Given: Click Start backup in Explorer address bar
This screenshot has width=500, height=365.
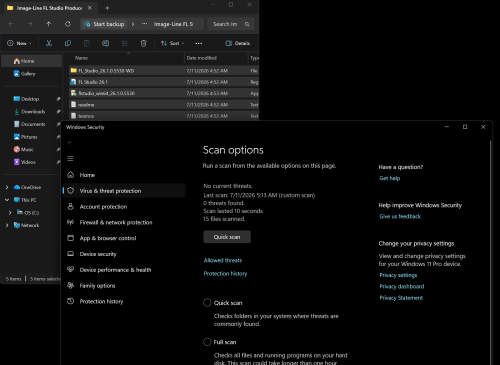Looking at the screenshot, I should click(x=104, y=24).
